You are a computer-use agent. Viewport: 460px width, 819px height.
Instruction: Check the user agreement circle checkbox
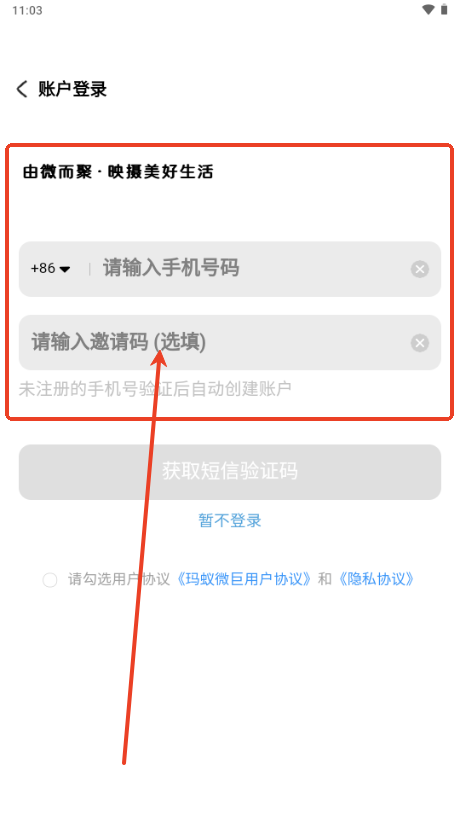click(50, 579)
